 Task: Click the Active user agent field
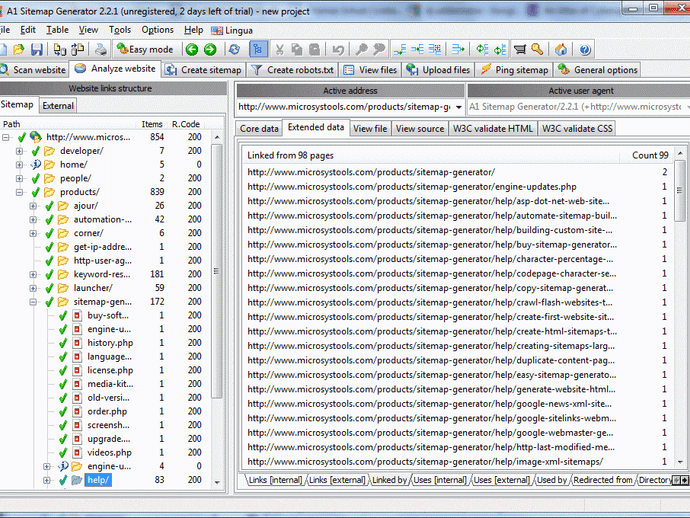click(x=578, y=107)
